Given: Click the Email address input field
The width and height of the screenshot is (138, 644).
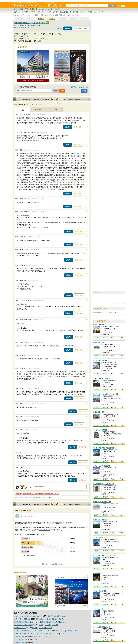Looking at the screenshot, I should click(36, 91).
